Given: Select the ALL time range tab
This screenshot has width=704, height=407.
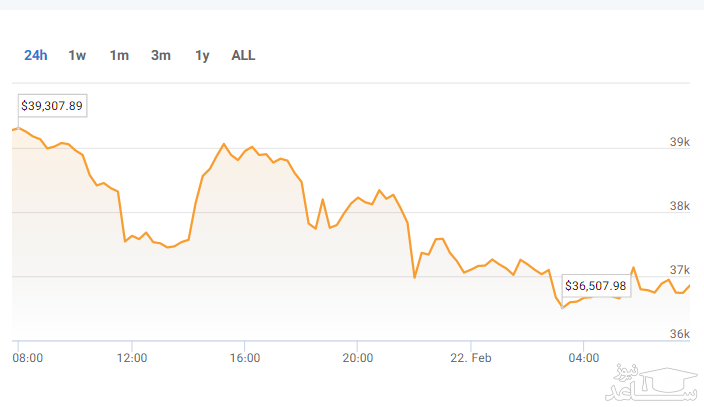Looking at the screenshot, I should coord(243,55).
